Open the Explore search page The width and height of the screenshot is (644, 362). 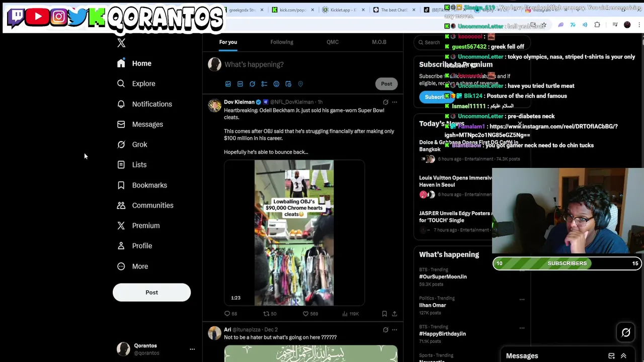[x=136, y=83]
